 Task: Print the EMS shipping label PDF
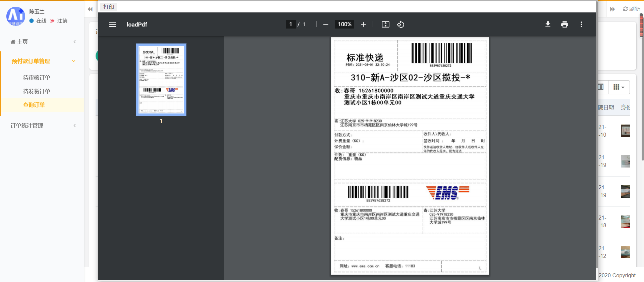tap(565, 25)
